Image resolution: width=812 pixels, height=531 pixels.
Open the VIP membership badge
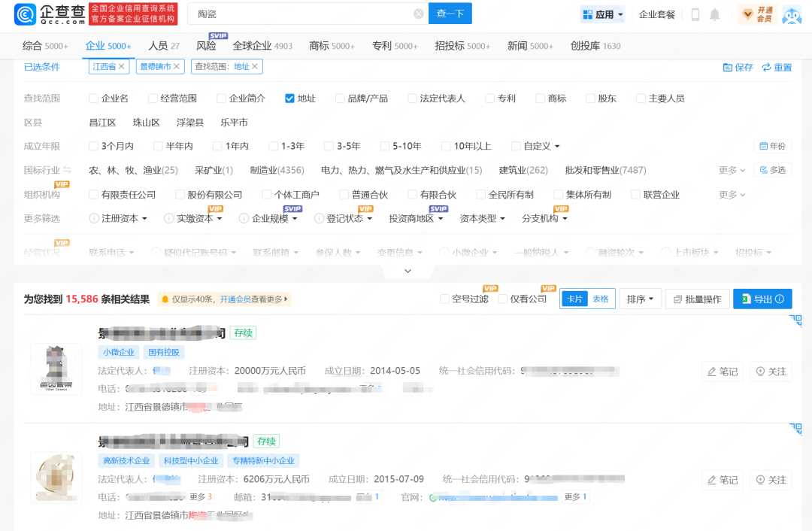[x=757, y=14]
